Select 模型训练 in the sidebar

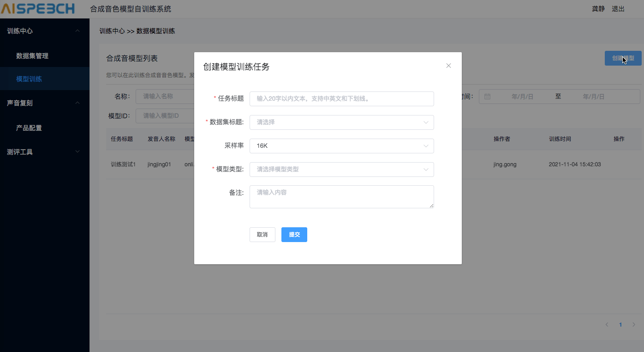[29, 79]
